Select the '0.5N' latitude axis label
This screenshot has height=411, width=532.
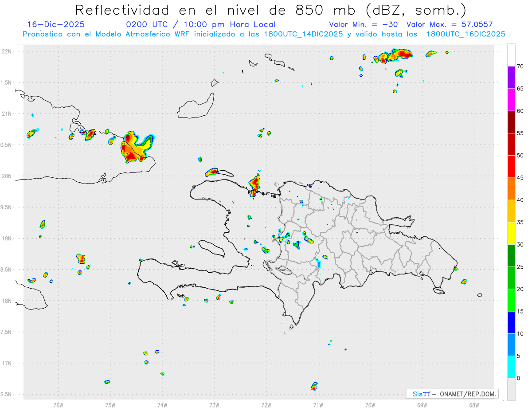[7, 145]
